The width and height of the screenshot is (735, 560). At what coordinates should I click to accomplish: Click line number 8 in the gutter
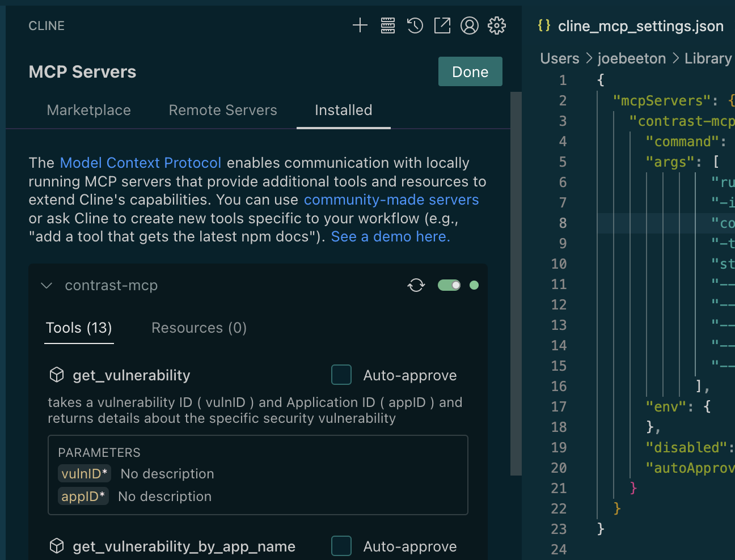coord(563,223)
